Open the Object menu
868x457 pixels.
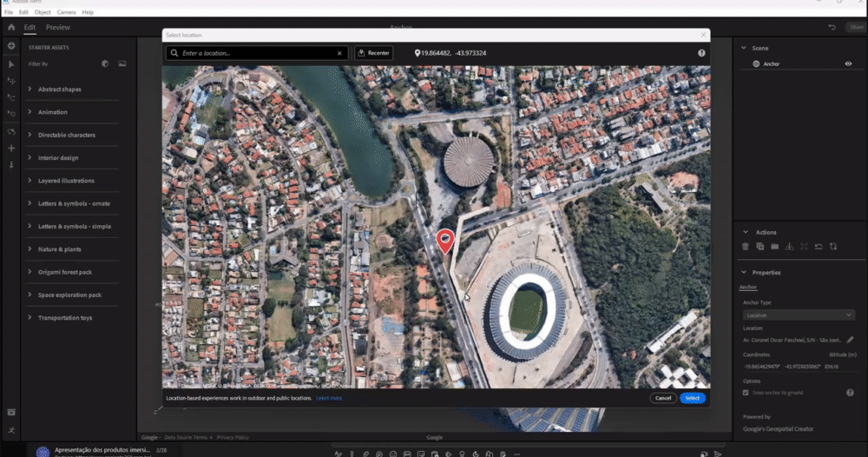tap(43, 12)
